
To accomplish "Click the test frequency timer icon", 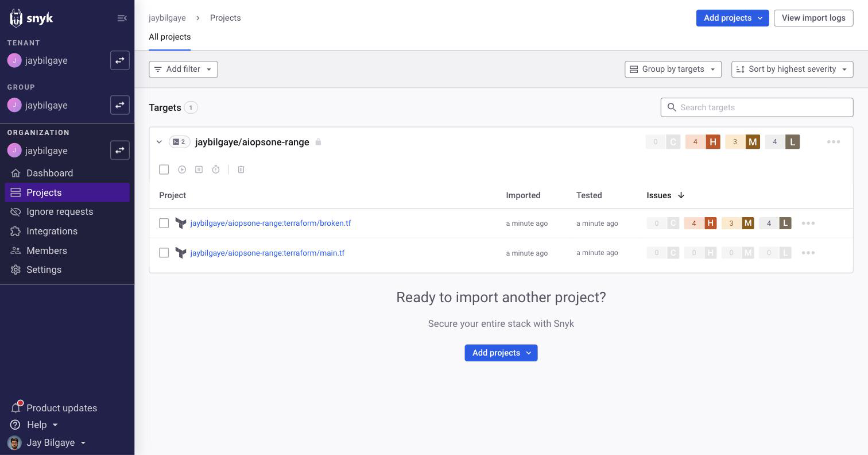I will click(216, 169).
